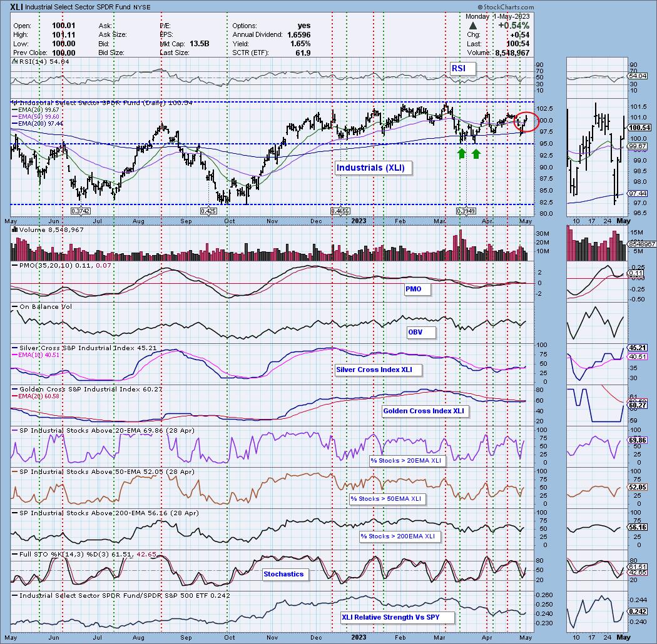Click the up-triangle icon beside +0.54%
657x644 pixels.
pyautogui.click(x=472, y=26)
